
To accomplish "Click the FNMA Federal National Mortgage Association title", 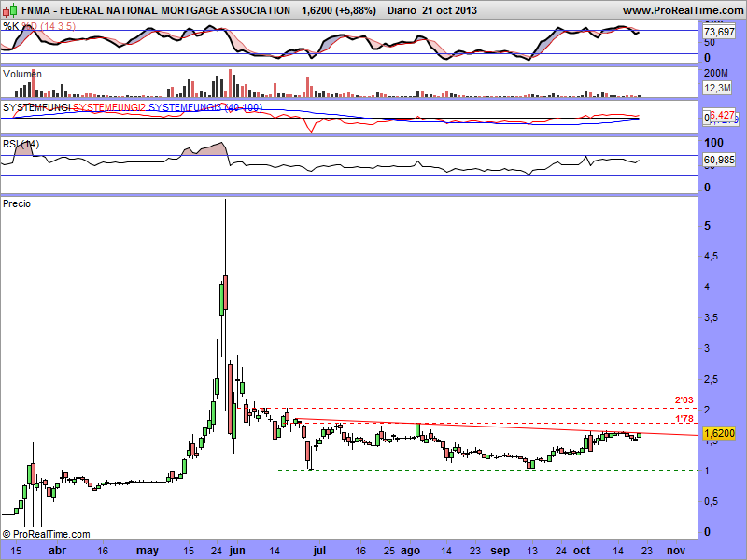I will pyautogui.click(x=156, y=10).
